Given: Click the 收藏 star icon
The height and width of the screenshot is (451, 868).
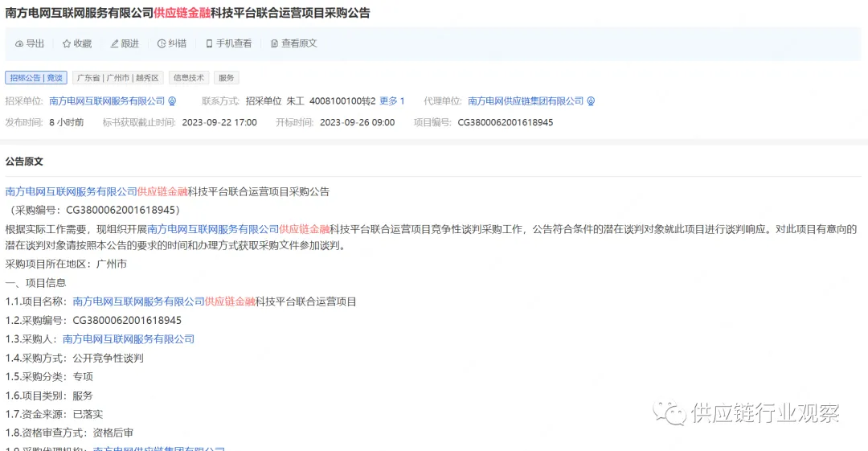Looking at the screenshot, I should pos(67,43).
